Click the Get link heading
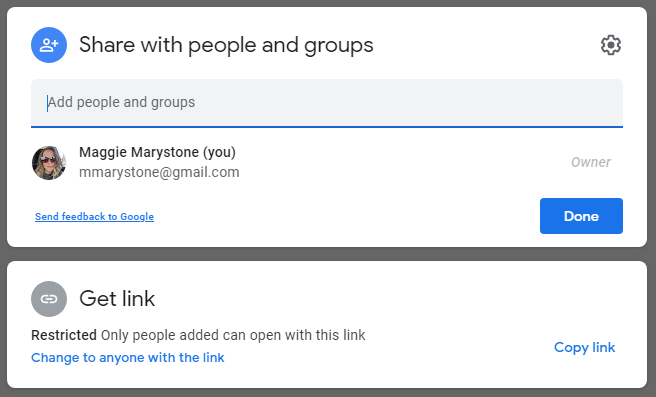656x397 pixels. click(117, 299)
